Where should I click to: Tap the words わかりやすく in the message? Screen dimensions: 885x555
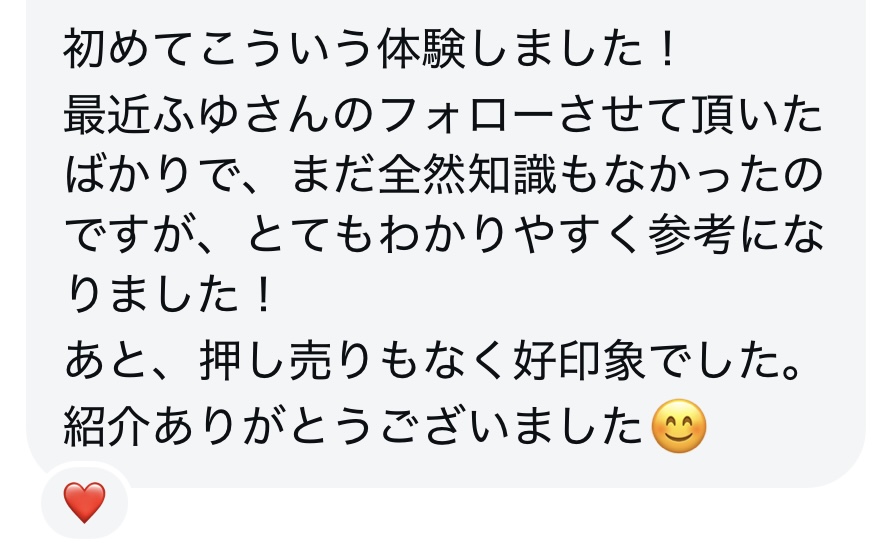pos(509,235)
